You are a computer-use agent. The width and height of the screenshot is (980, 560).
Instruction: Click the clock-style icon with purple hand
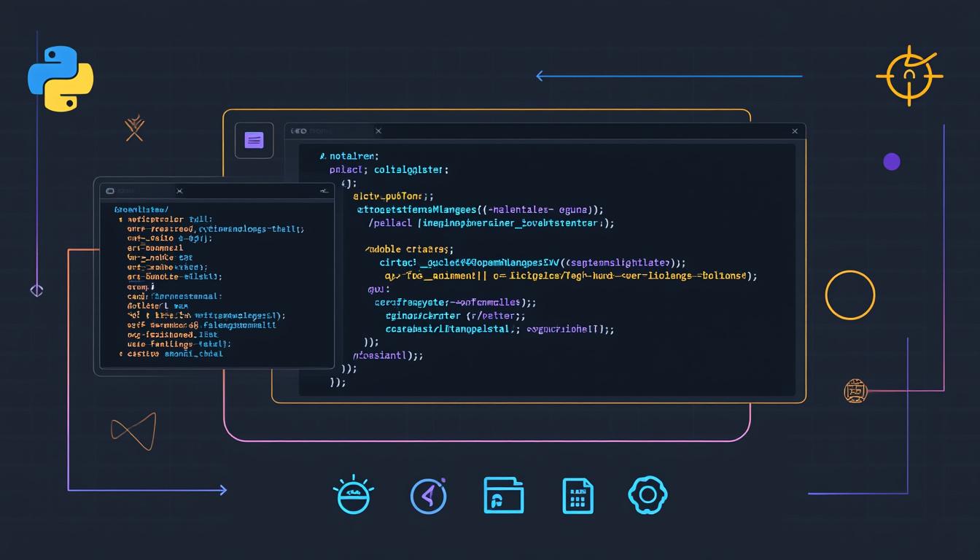pos(429,494)
